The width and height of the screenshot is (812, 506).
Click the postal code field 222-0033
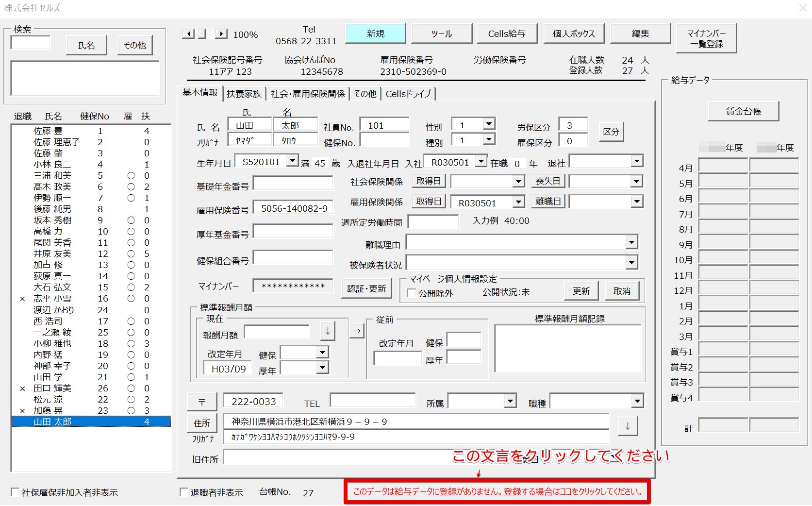click(253, 401)
